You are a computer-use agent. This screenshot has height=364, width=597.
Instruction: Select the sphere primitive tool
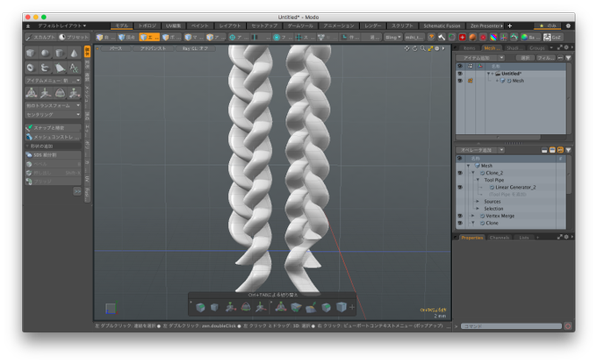(x=45, y=54)
